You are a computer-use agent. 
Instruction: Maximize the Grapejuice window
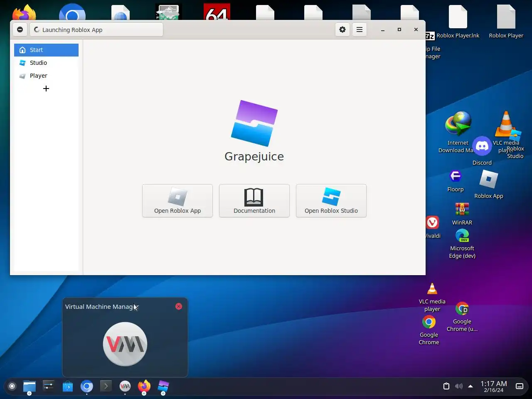click(399, 30)
